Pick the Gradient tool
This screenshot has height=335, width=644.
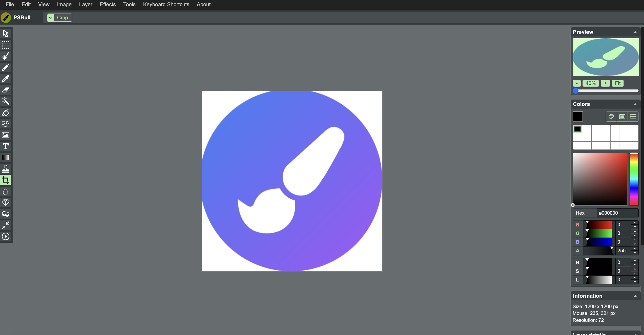click(5, 158)
